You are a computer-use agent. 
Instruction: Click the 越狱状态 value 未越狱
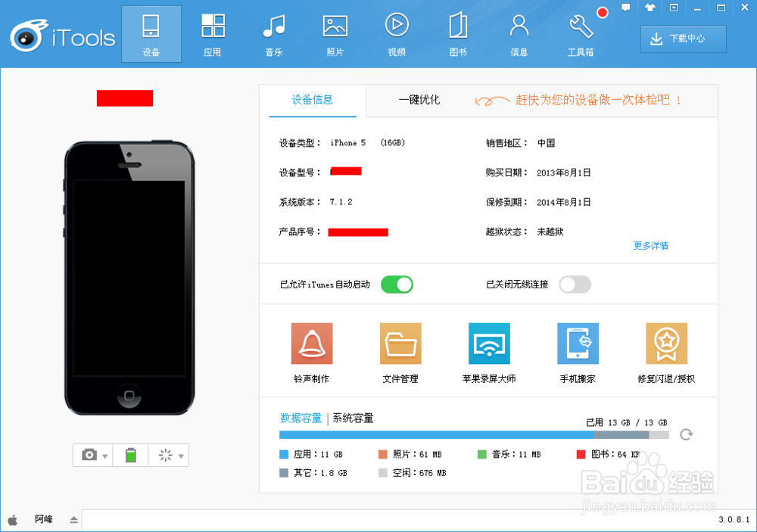[x=550, y=232]
